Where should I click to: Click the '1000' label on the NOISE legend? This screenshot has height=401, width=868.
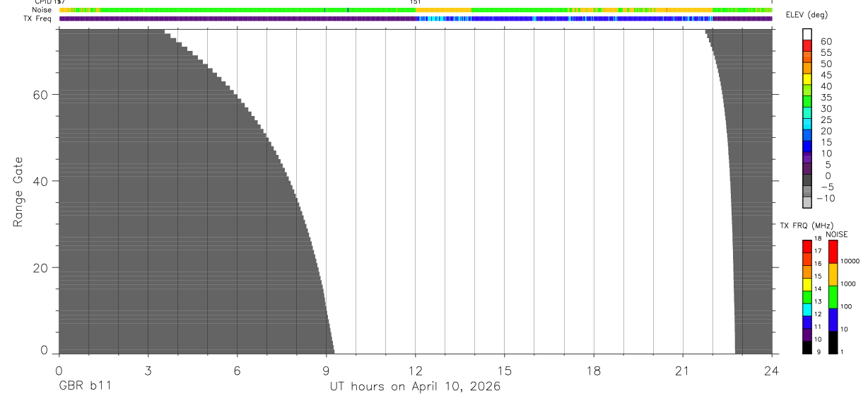click(847, 284)
